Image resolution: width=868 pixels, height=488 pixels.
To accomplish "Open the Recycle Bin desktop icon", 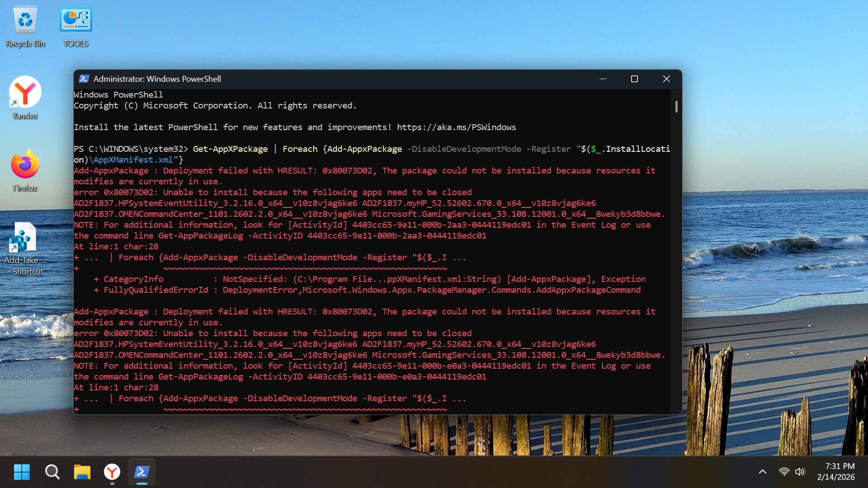I will click(x=25, y=26).
